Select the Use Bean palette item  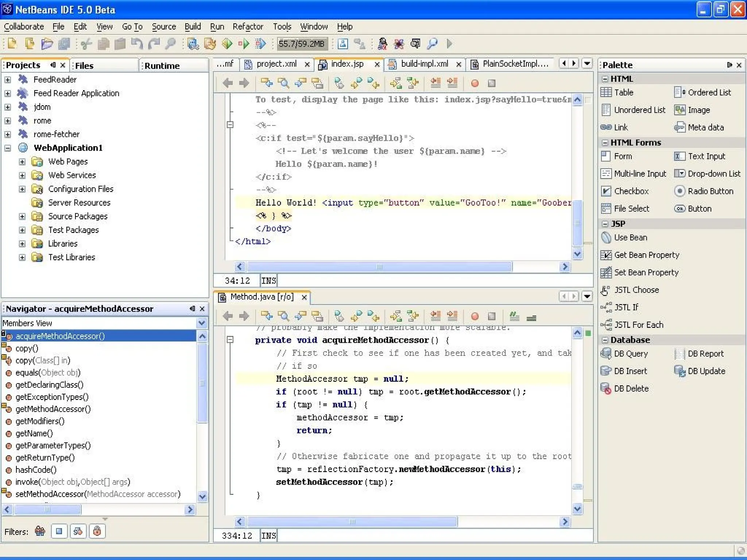[x=624, y=238]
